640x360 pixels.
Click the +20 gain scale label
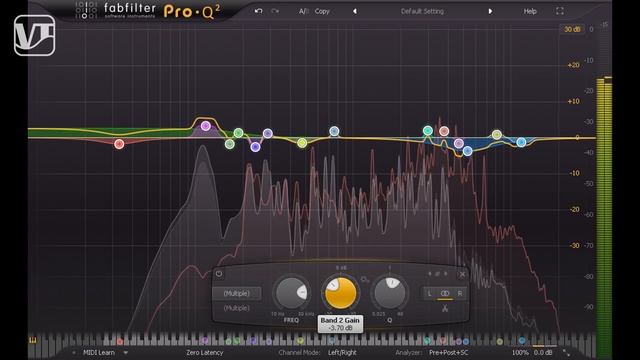pyautogui.click(x=573, y=65)
